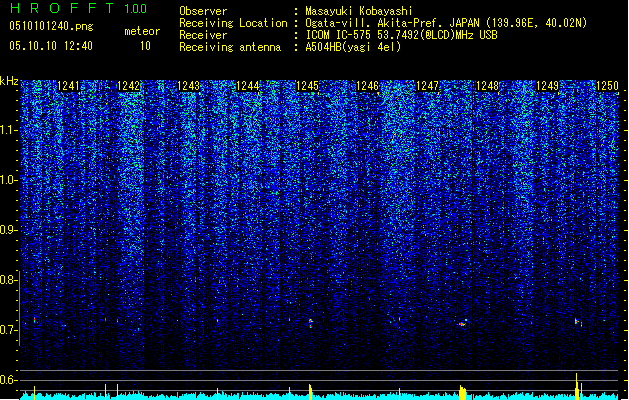Click the 1245 time marker
The height and width of the screenshot is (400, 629).
tap(308, 86)
